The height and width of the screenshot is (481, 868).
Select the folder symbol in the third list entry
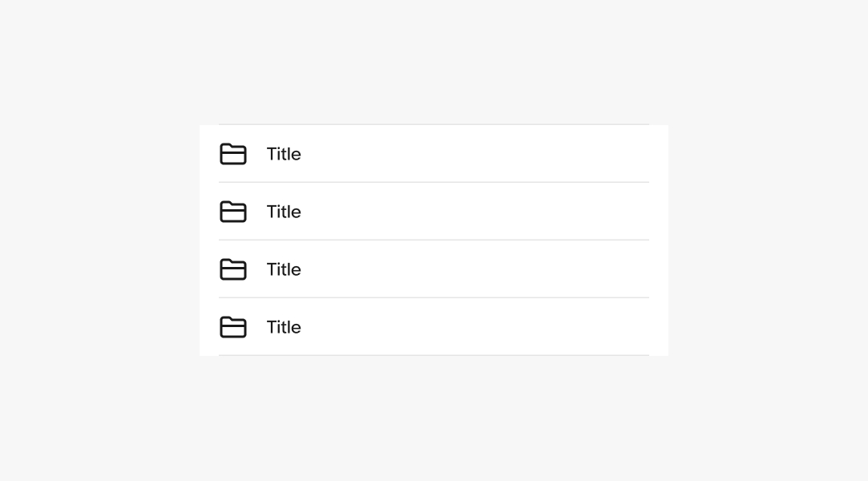[x=233, y=269]
